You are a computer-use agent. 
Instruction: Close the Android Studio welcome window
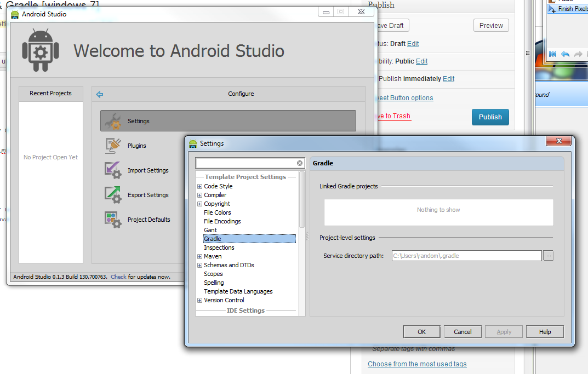[x=361, y=12]
